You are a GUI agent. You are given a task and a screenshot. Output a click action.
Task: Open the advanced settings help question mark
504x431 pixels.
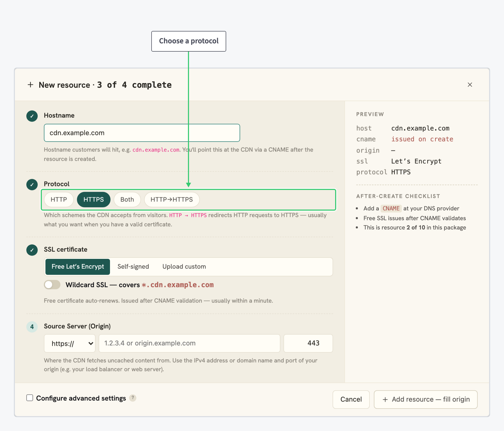[x=133, y=398]
